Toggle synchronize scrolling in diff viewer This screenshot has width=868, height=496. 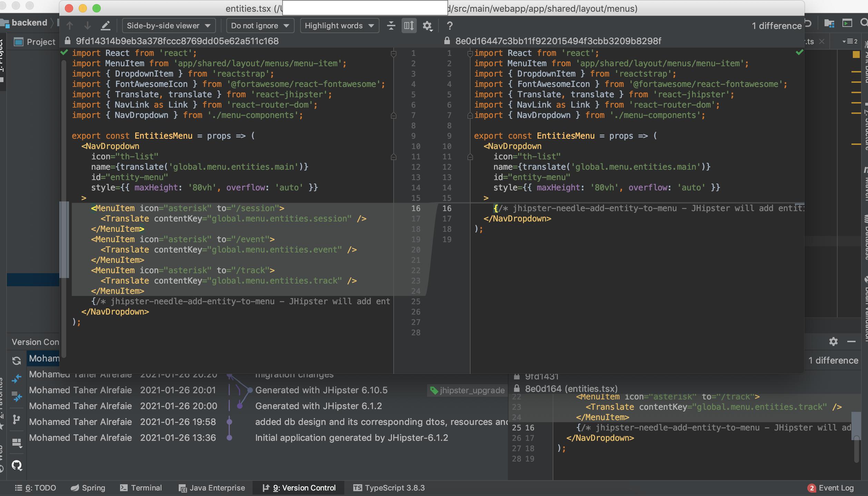(x=409, y=26)
